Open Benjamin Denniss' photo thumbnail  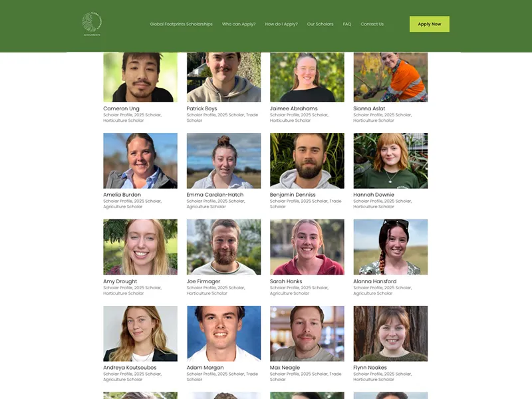click(307, 161)
